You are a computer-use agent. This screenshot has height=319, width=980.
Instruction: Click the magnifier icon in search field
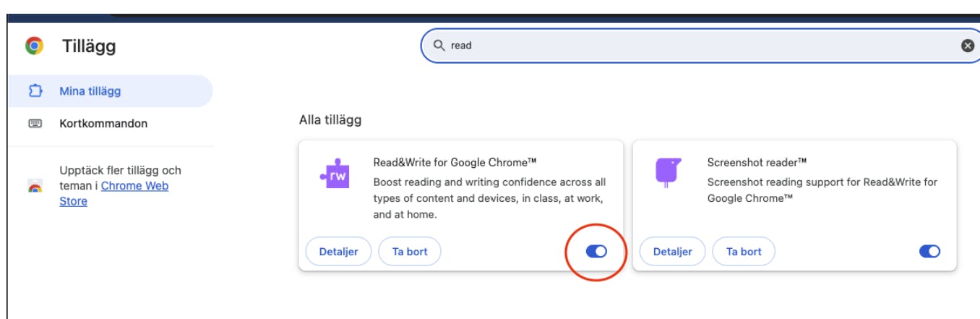point(439,46)
